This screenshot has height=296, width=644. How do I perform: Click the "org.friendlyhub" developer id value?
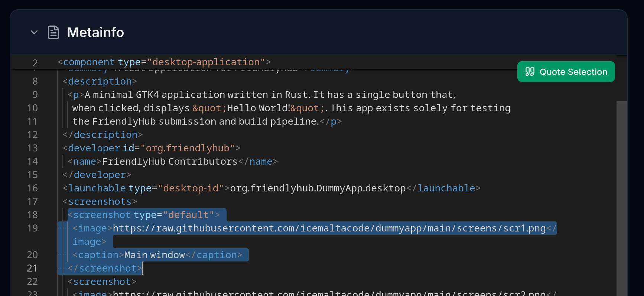tap(187, 148)
